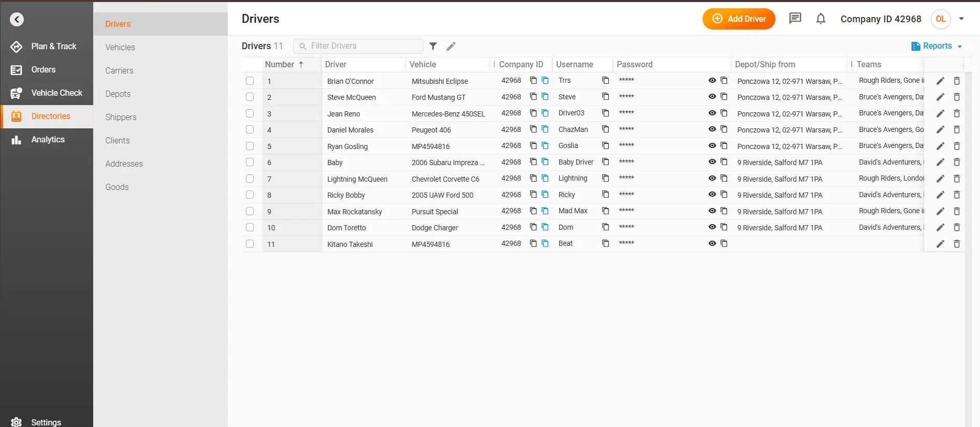The width and height of the screenshot is (980, 427).
Task: Edit Baby driver row with pencil icon
Action: (x=941, y=162)
